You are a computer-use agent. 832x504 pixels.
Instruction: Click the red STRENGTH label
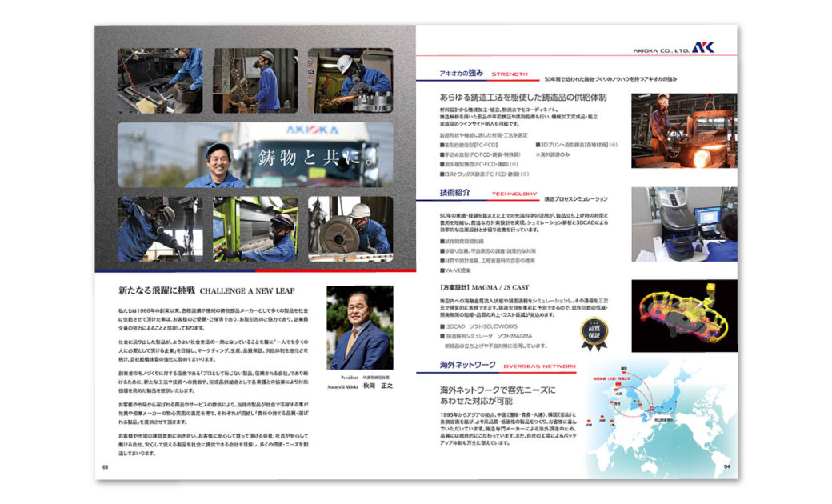point(510,74)
